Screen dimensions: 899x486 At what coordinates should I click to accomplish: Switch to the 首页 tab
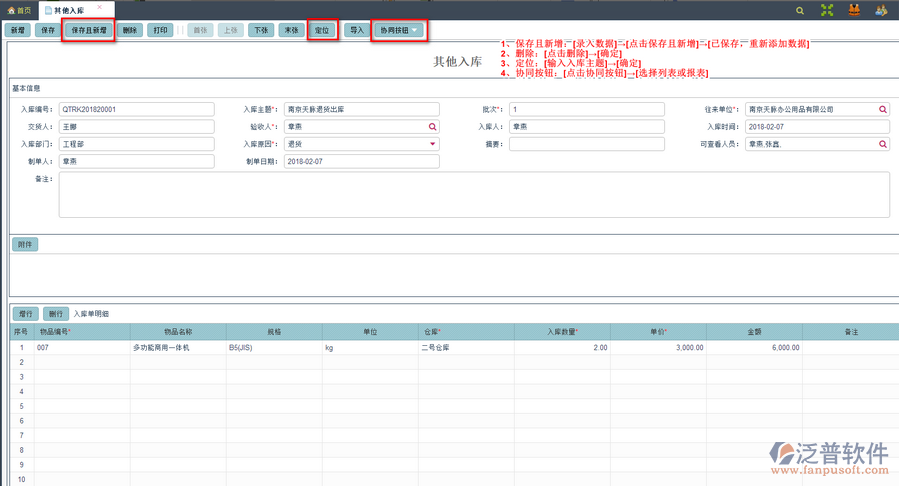pos(20,10)
